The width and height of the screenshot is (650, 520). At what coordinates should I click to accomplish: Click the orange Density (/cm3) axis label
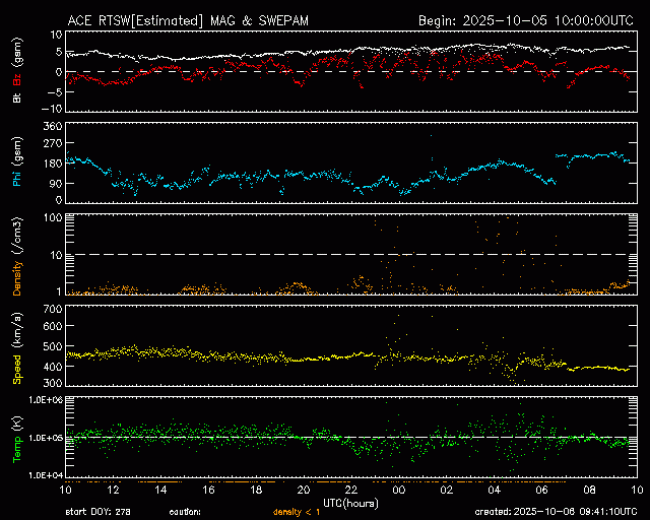pyautogui.click(x=17, y=272)
